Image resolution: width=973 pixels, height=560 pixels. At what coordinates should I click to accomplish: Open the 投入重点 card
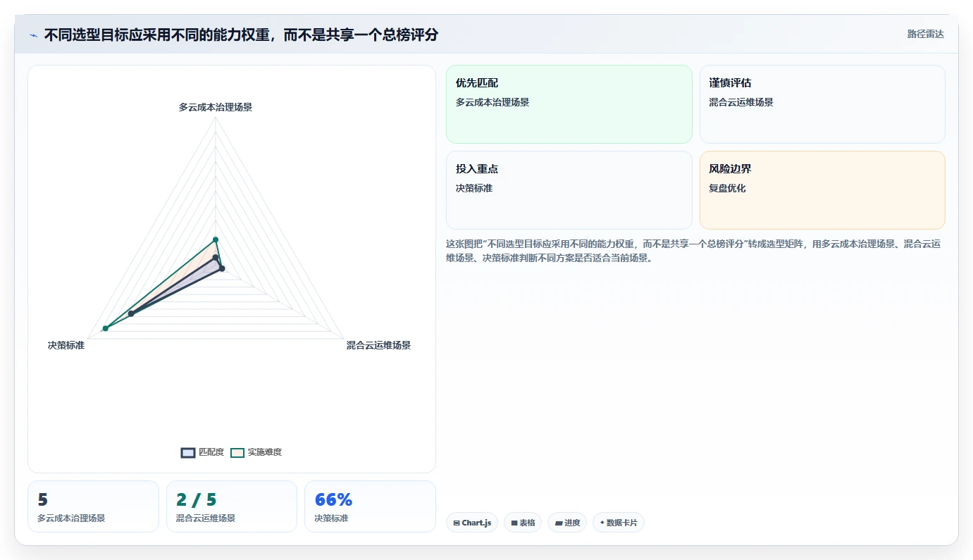pyautogui.click(x=569, y=190)
